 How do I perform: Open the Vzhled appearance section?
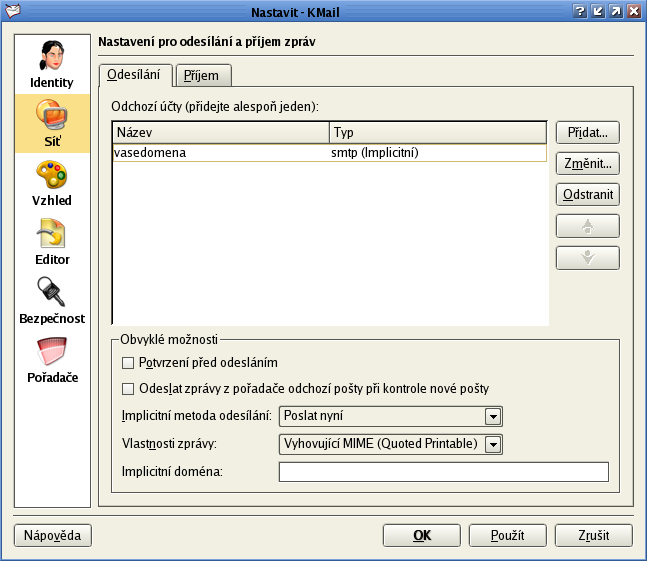51,182
